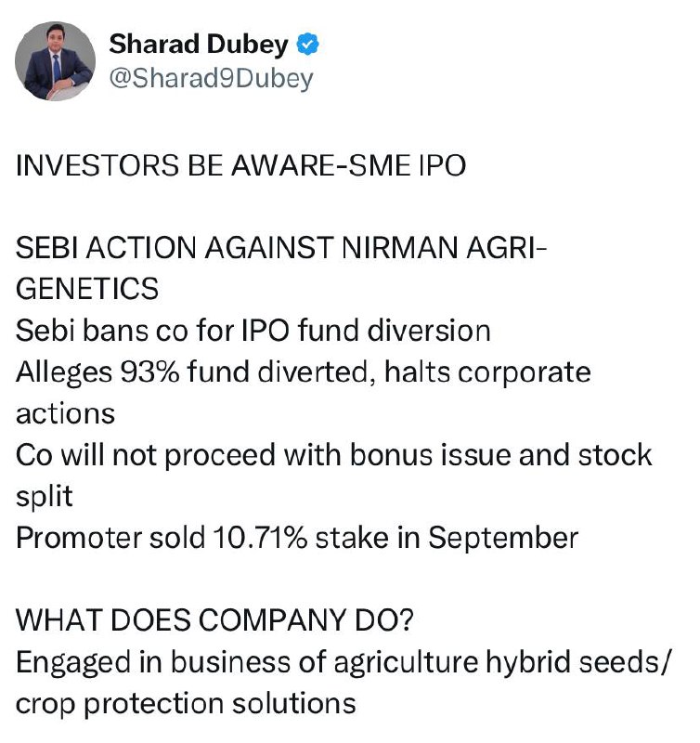Click the "Co will not proceed" line
Viewport: 700px width, 743px height.
click(x=333, y=455)
